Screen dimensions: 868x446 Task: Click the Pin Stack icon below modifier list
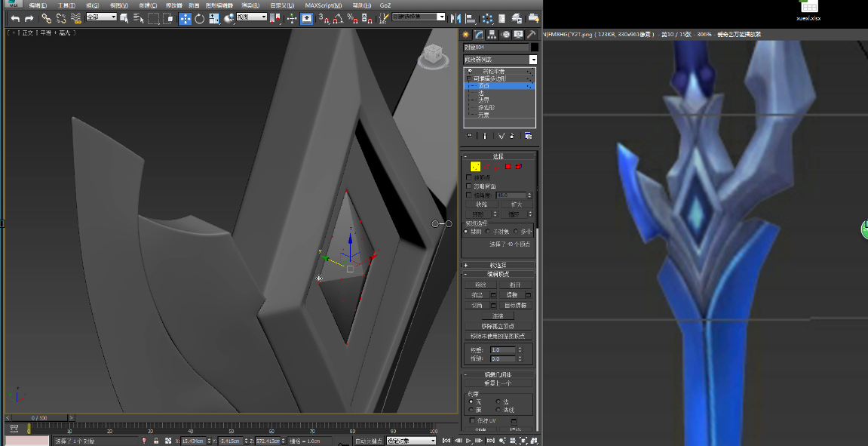click(x=470, y=136)
